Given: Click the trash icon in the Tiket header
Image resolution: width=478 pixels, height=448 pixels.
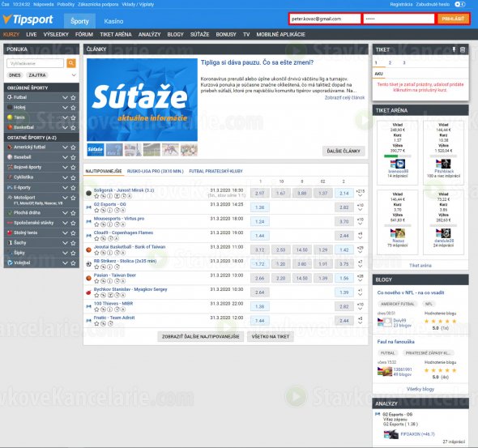Looking at the screenshot, I should pos(463,49).
